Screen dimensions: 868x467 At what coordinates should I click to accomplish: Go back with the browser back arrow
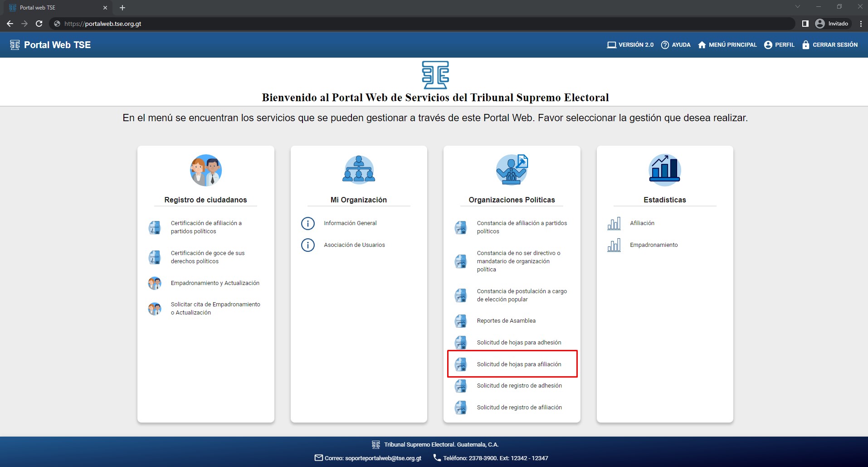10,24
